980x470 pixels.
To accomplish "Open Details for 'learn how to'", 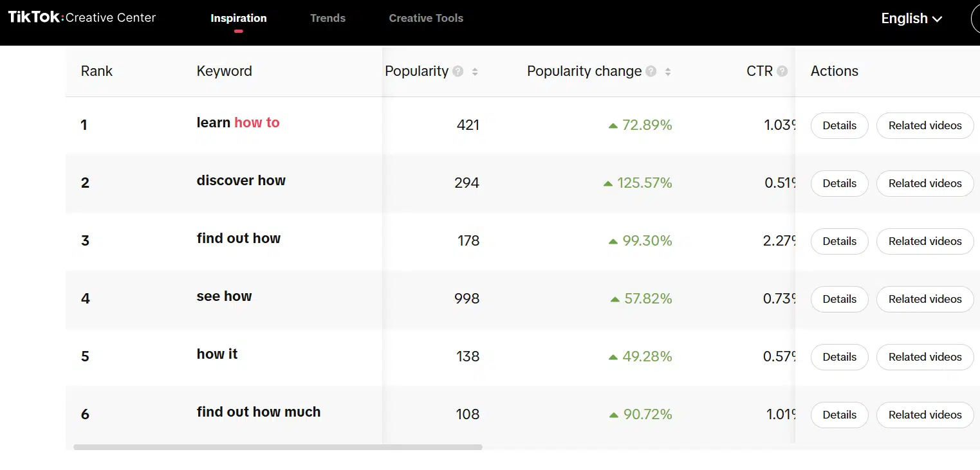I will point(839,125).
